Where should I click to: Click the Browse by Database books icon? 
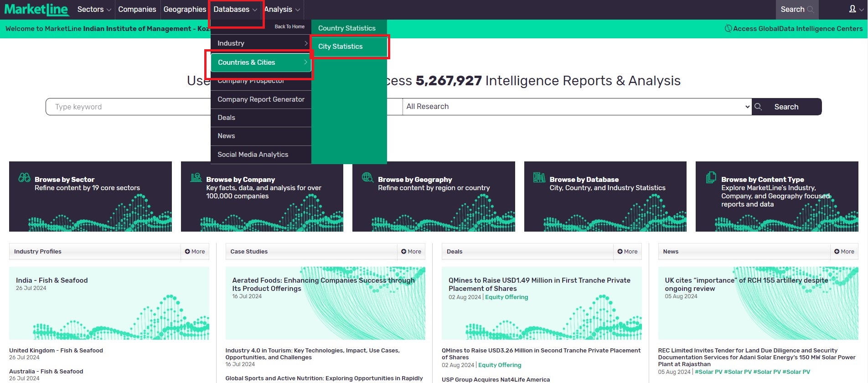pos(539,178)
